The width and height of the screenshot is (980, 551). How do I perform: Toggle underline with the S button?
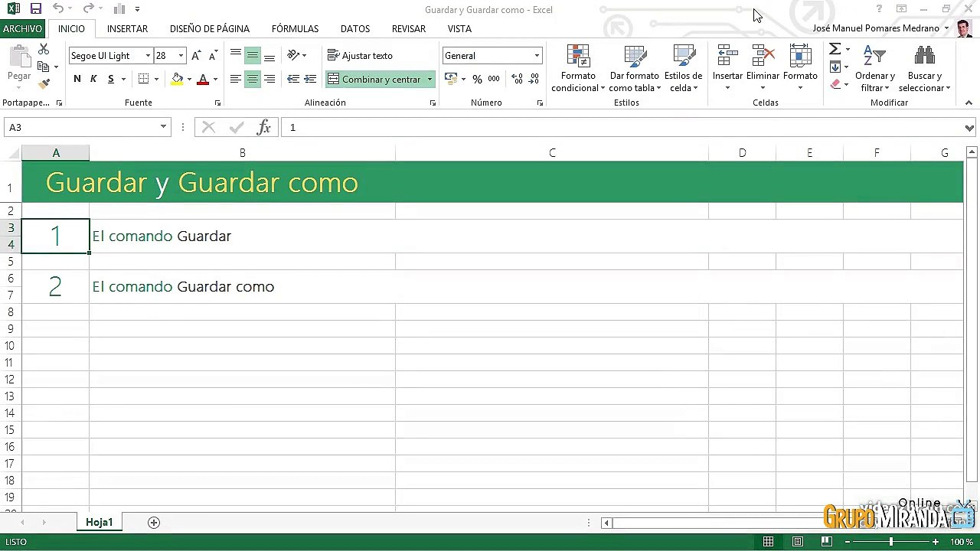[x=111, y=79]
